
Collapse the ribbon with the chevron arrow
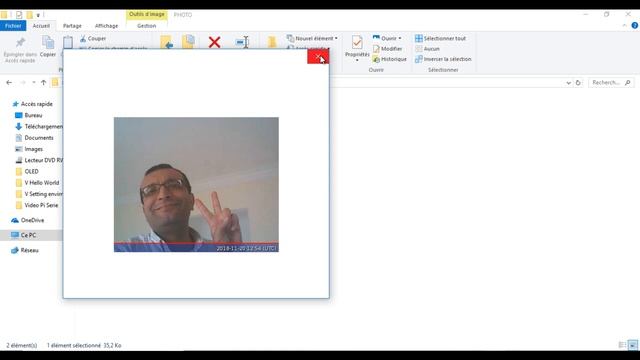624,26
